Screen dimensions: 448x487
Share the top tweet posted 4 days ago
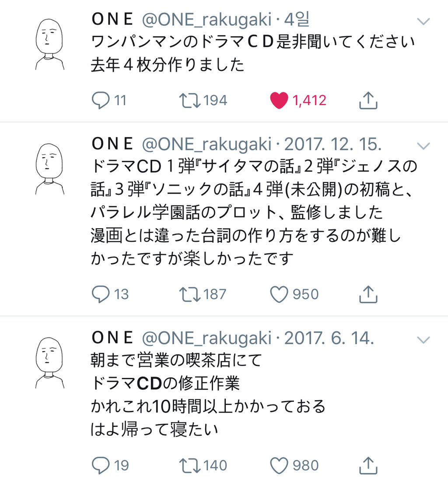point(368,100)
